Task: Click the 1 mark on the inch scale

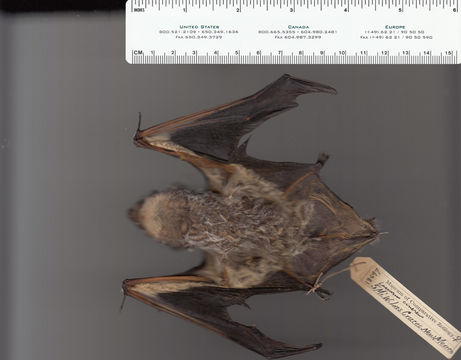Action: click(x=184, y=10)
